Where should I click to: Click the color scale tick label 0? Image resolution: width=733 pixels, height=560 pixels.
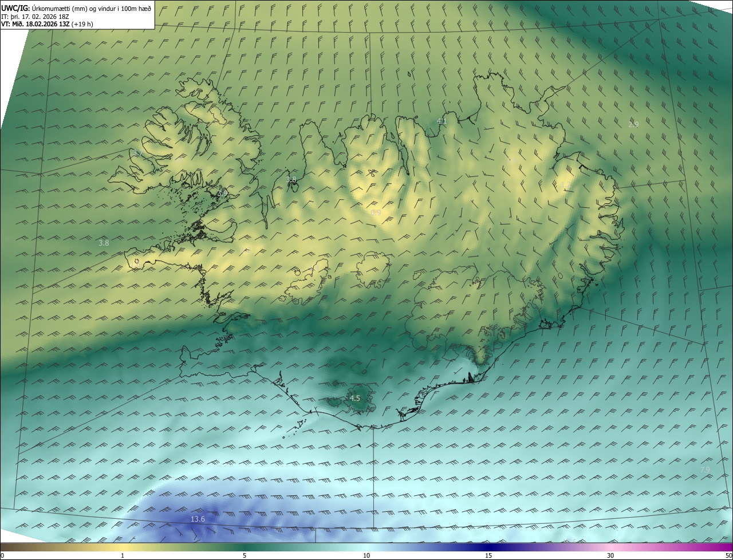(x=2, y=555)
